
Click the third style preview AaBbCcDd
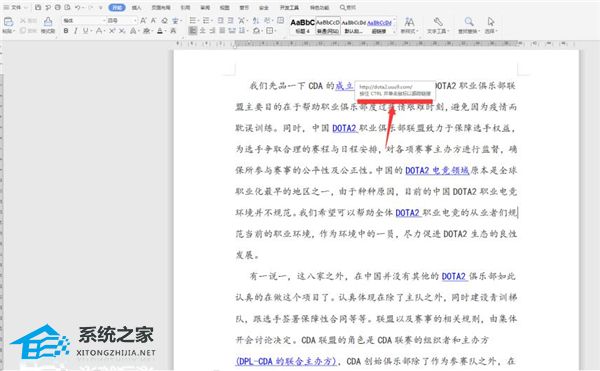click(354, 26)
